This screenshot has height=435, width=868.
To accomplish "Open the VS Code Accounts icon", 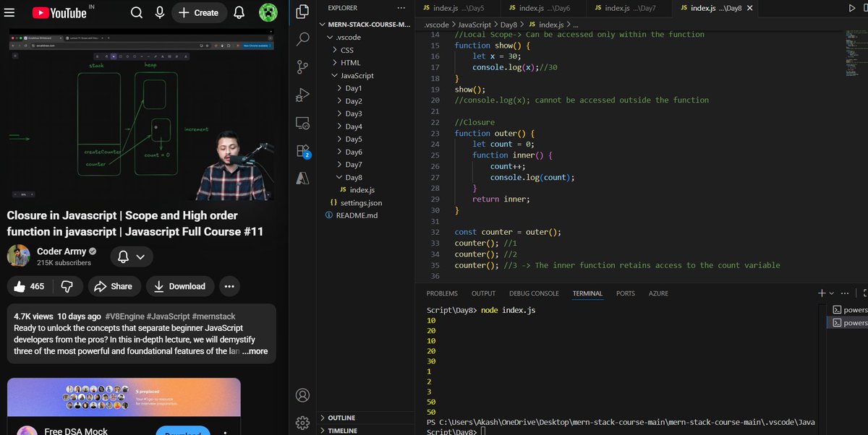I will click(303, 395).
